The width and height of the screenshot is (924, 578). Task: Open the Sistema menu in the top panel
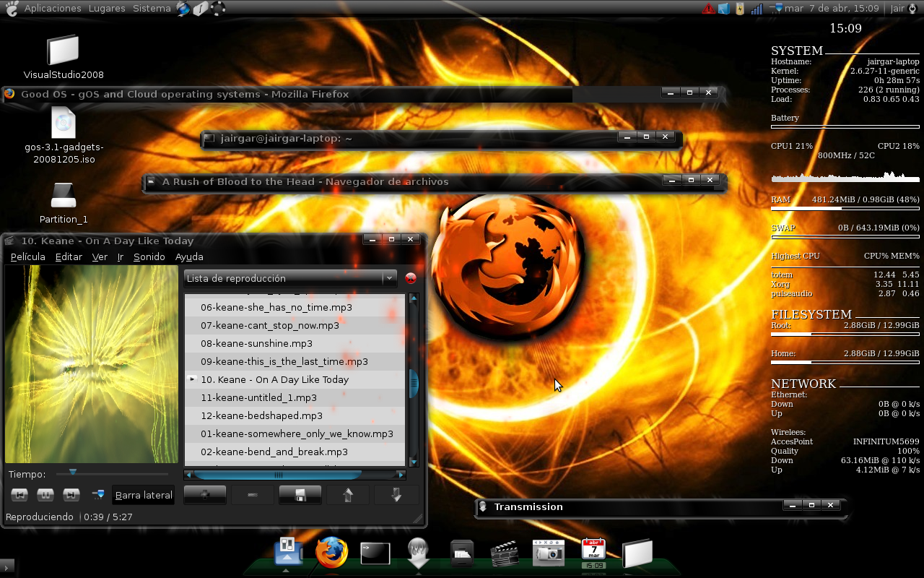pos(152,9)
